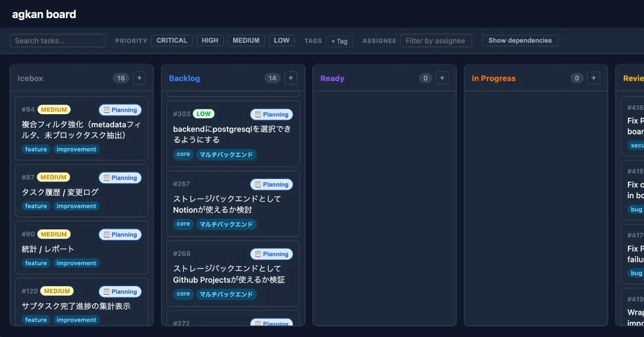The width and height of the screenshot is (644, 337).
Task: Add a task to the Ready column
Action: click(442, 78)
